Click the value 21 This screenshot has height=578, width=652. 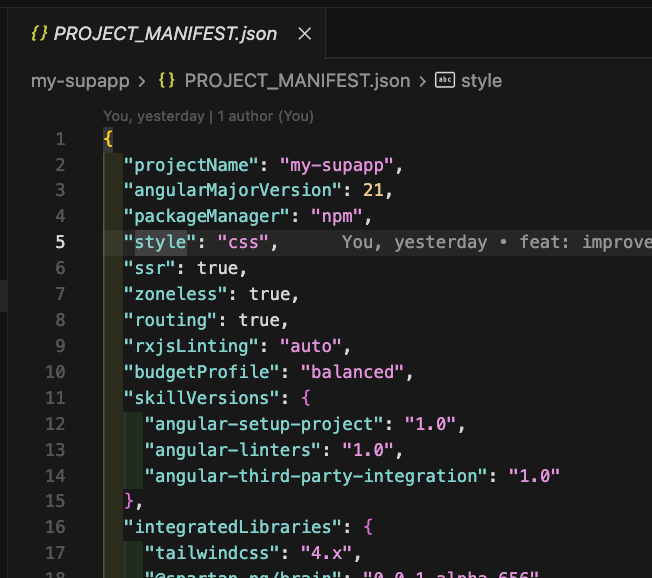click(x=373, y=190)
